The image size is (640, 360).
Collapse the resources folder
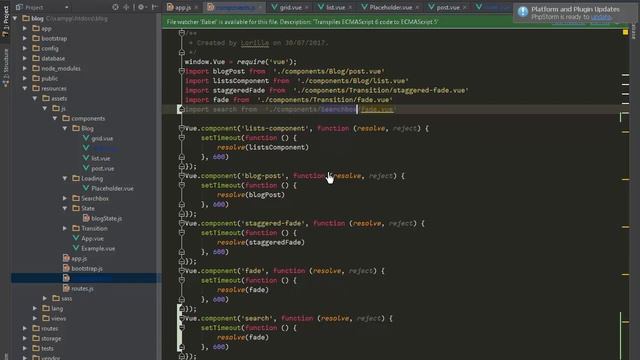click(x=25, y=89)
